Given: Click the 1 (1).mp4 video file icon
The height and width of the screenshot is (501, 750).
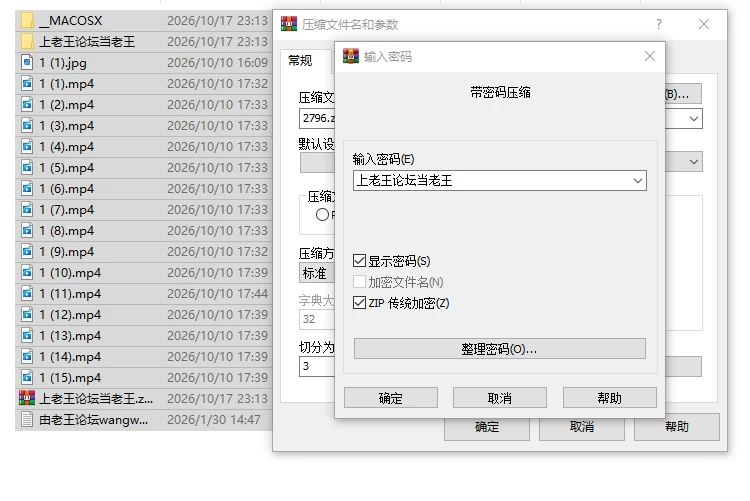Looking at the screenshot, I should (27, 84).
